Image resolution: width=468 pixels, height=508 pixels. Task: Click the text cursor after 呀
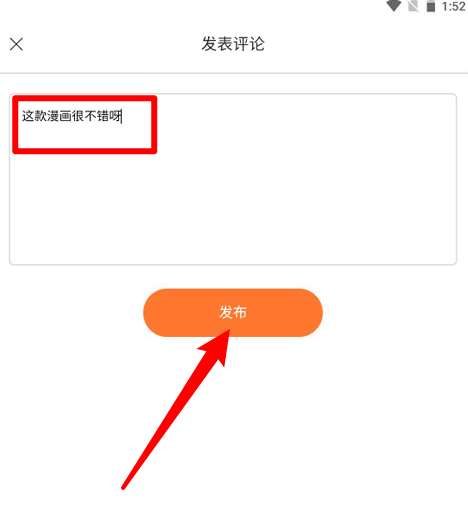[122, 116]
